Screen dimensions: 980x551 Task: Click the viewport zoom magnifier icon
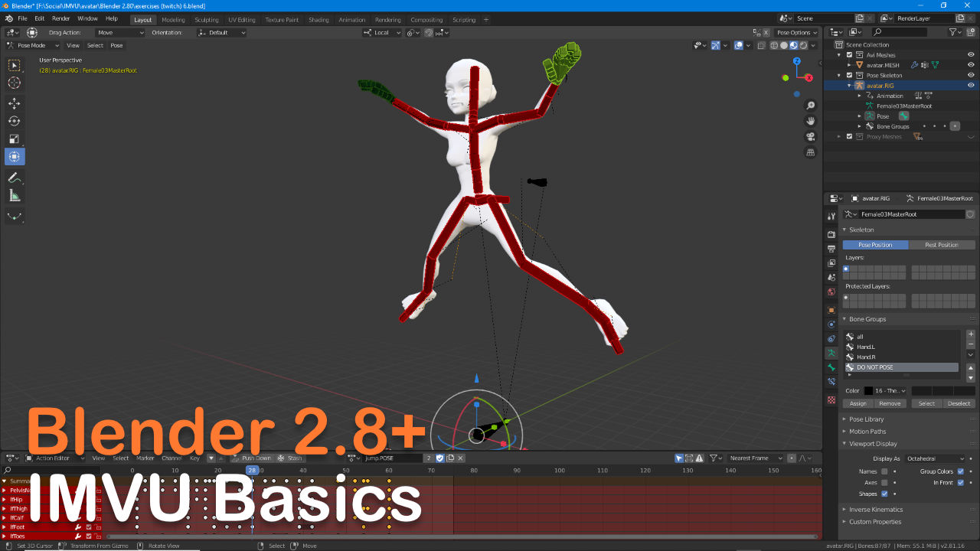click(x=811, y=106)
